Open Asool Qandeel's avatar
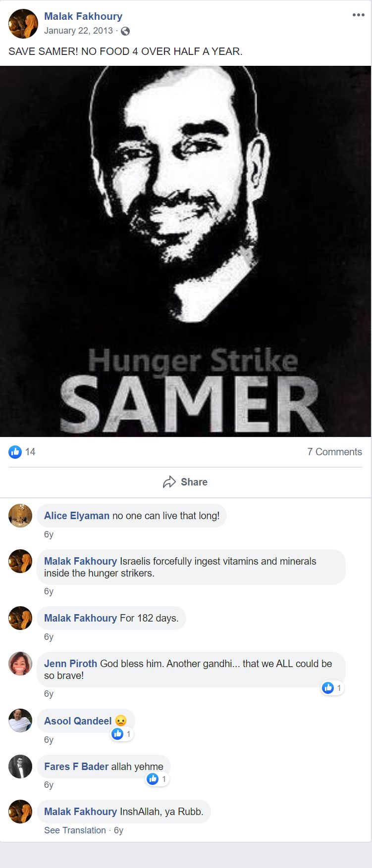 coord(20,721)
